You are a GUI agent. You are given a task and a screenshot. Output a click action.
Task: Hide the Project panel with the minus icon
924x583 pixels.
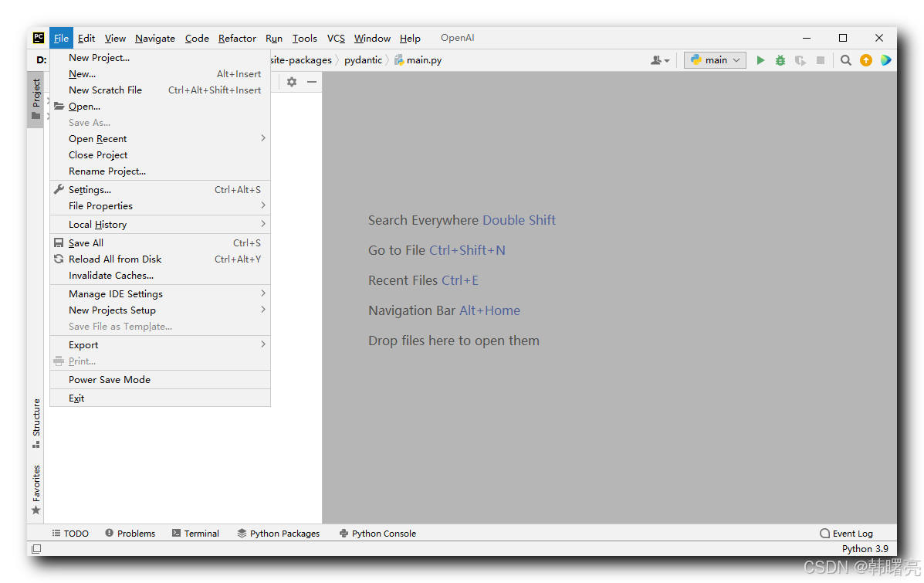point(312,82)
